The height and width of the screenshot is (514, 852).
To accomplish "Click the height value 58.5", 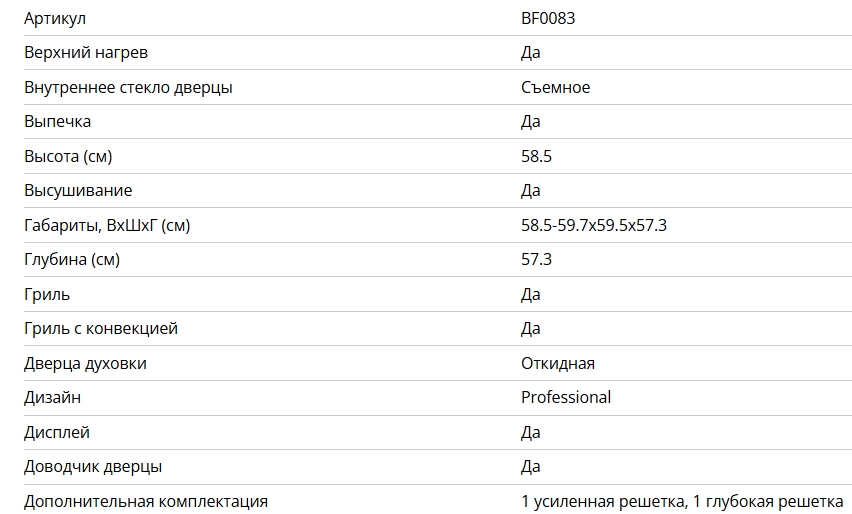I will 536,156.
